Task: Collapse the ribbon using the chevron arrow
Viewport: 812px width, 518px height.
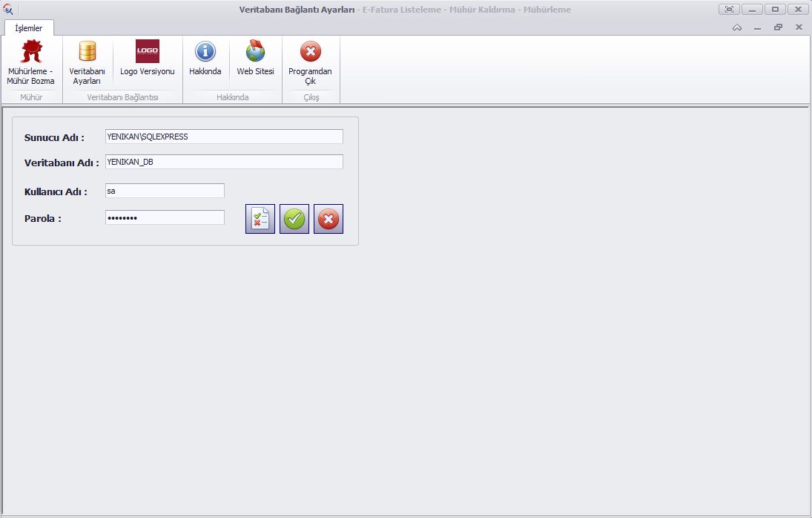Action: click(737, 27)
